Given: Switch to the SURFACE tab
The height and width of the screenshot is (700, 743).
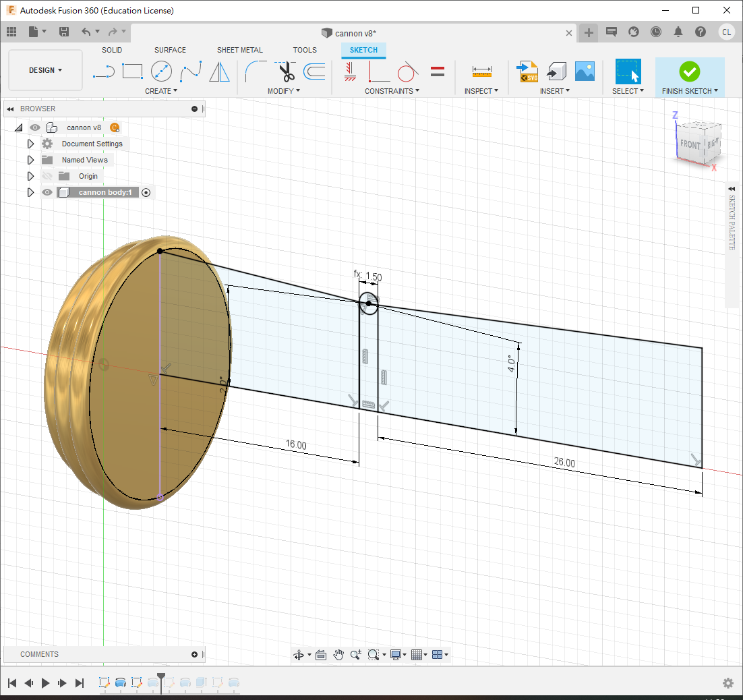Looking at the screenshot, I should (170, 50).
